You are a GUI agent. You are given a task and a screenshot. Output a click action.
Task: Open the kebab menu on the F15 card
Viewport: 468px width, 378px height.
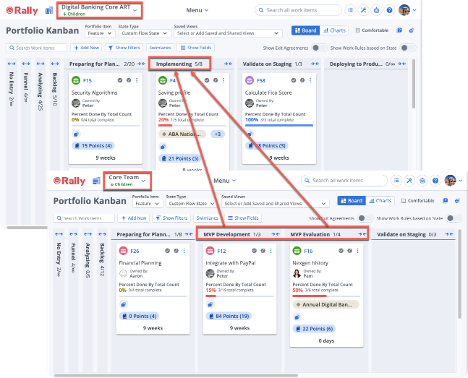[137, 80]
